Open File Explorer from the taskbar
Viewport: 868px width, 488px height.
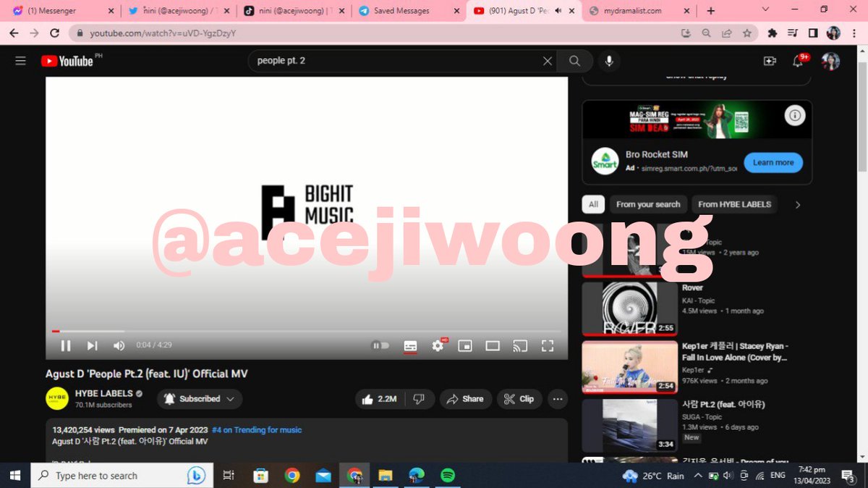386,476
